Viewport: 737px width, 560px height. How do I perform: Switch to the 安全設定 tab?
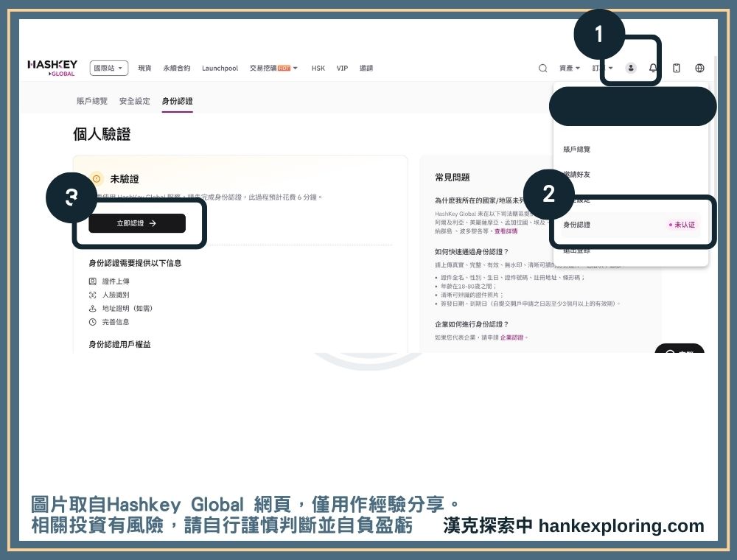(134, 101)
